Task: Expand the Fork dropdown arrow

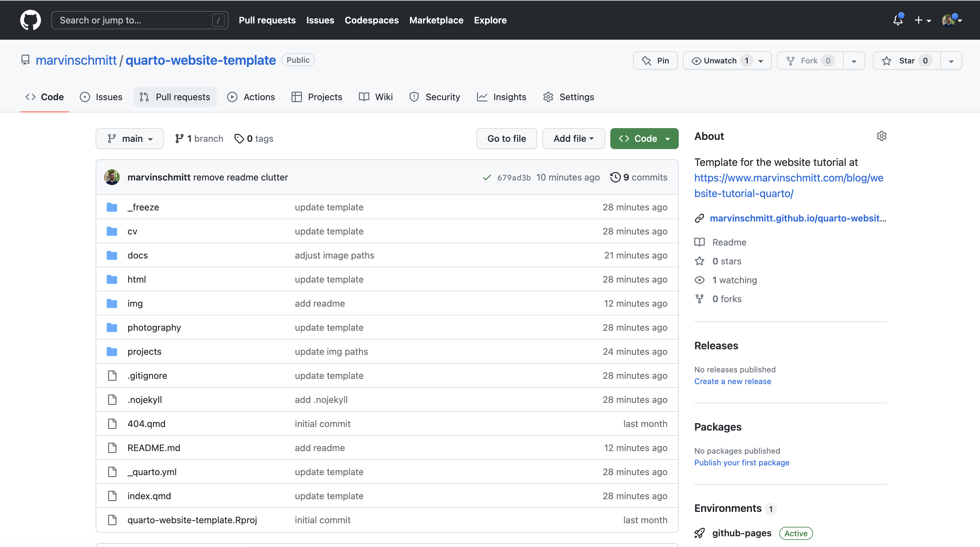Action: (x=854, y=61)
